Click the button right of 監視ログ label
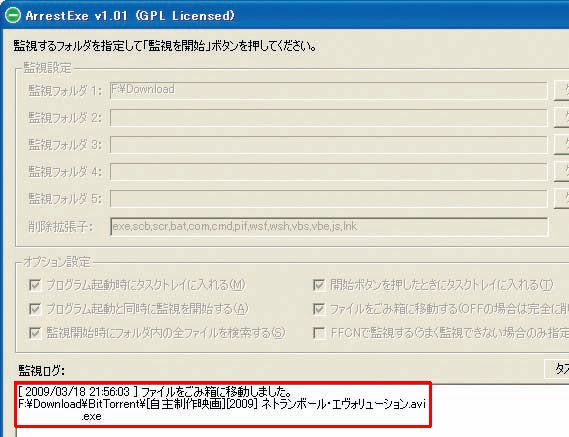Screen dimensions: 569x437 point(557,369)
